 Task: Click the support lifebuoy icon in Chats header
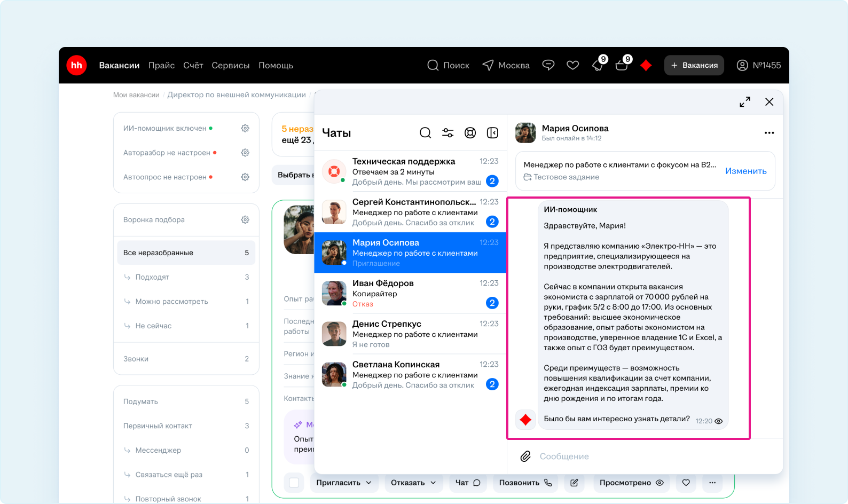pyautogui.click(x=470, y=133)
